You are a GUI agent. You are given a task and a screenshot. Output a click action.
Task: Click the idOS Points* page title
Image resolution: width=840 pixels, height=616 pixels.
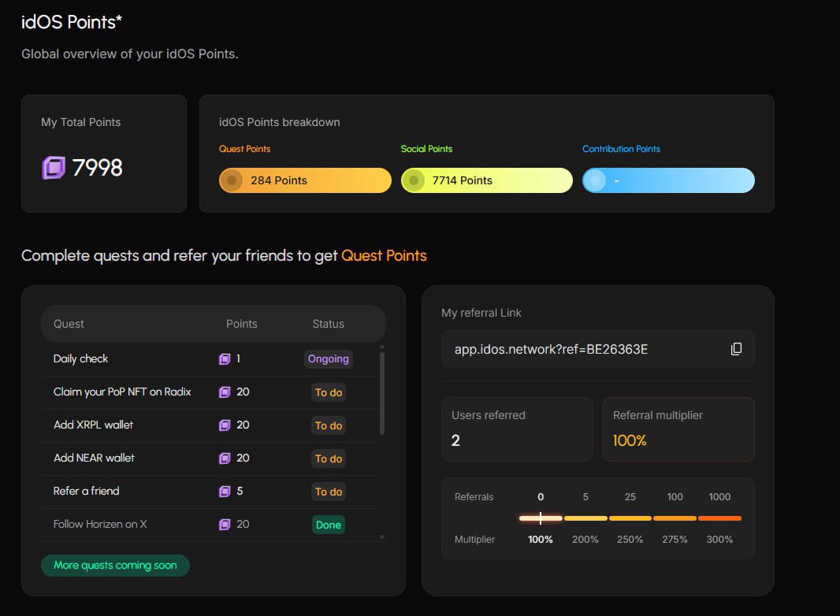72,22
